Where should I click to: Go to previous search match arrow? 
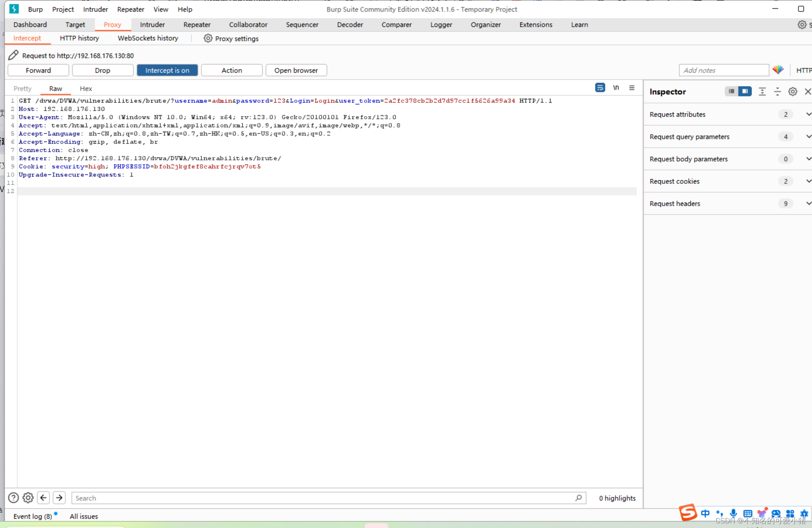(43, 497)
